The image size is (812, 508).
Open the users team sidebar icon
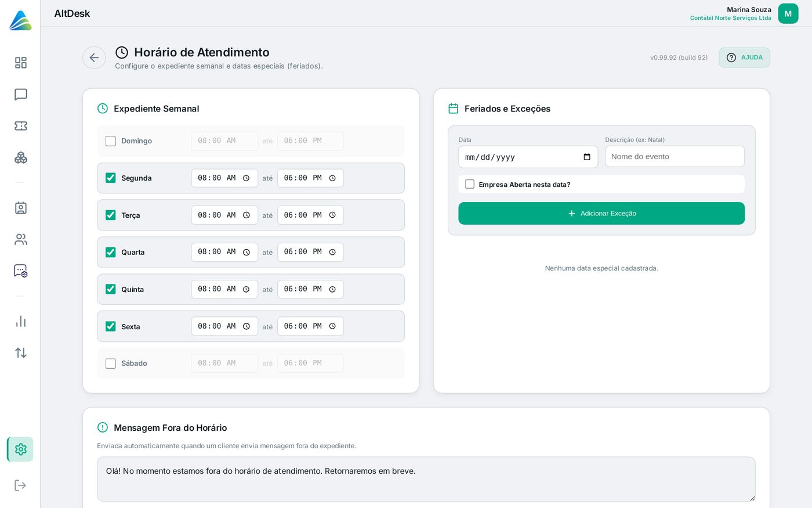(x=21, y=239)
